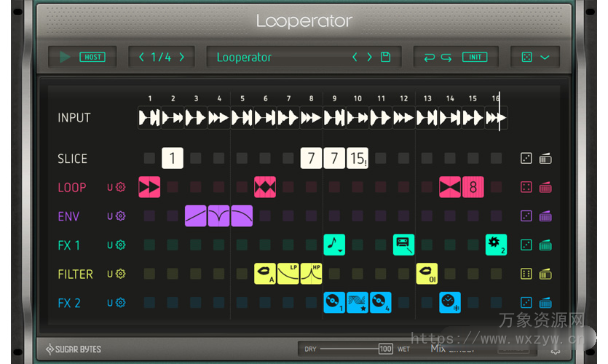Click the playhead marker at step 16

click(x=500, y=111)
